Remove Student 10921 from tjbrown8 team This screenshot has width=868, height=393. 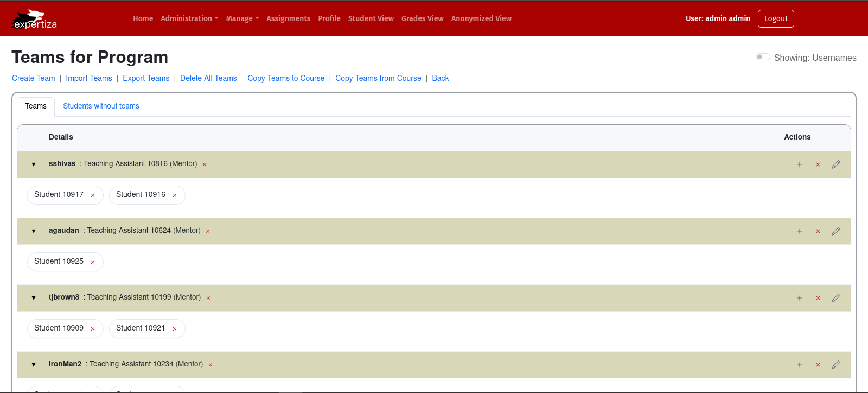(x=175, y=329)
